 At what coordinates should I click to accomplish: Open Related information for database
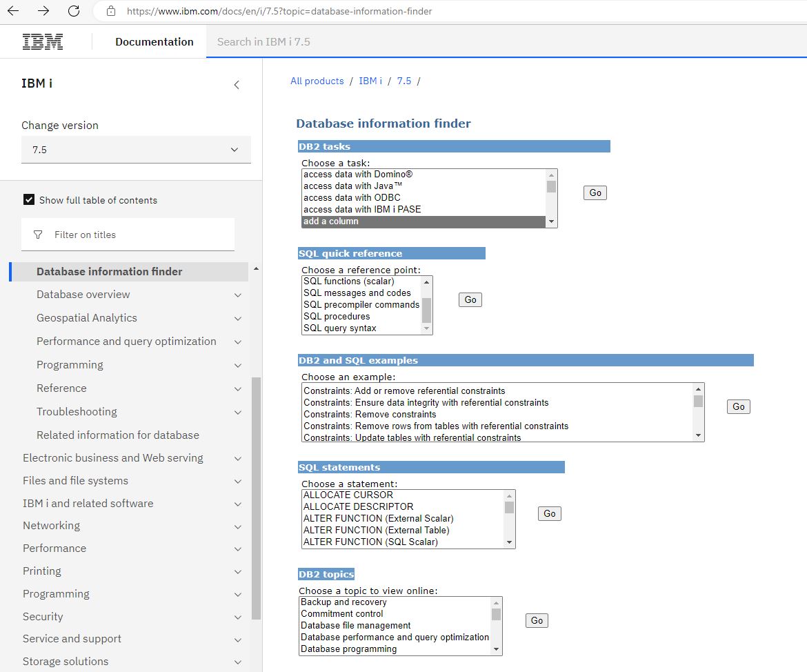point(118,435)
